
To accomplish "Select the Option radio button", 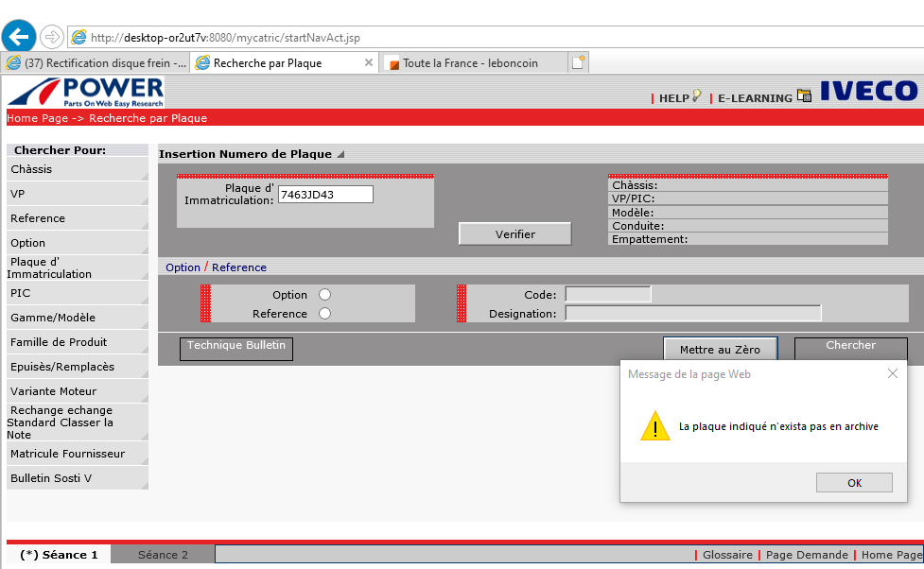I will (324, 295).
